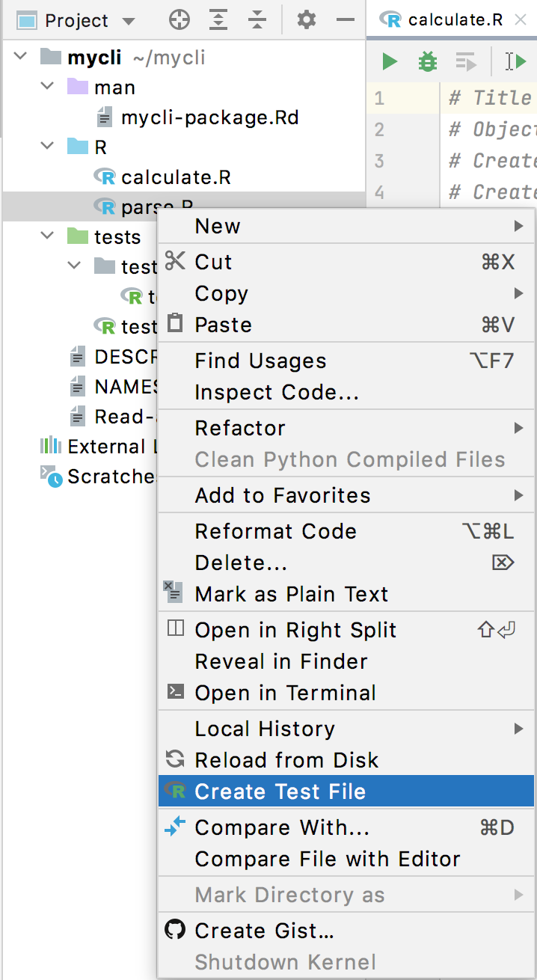The height and width of the screenshot is (980, 537).
Task: Expand all tree nodes using the toolbar icon
Action: pos(218,20)
